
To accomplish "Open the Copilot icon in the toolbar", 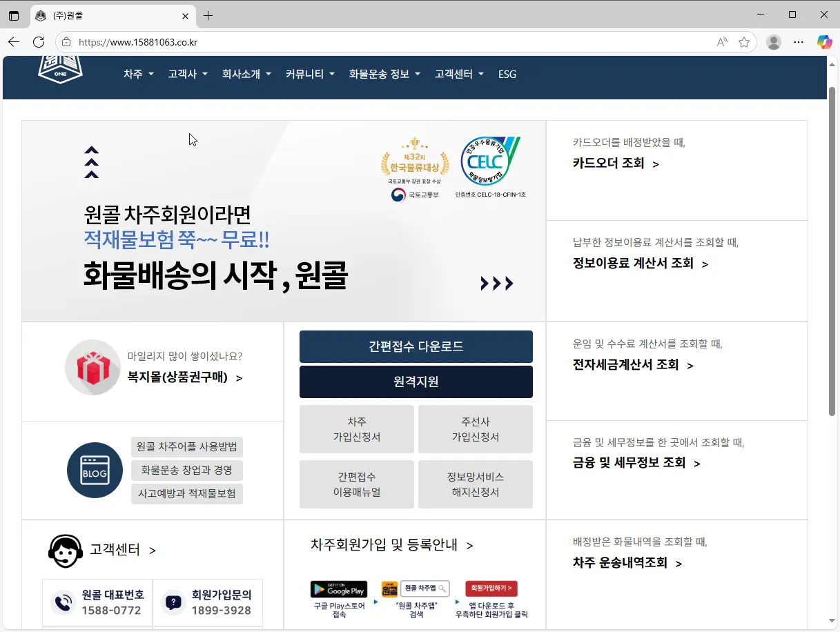I will pos(824,42).
